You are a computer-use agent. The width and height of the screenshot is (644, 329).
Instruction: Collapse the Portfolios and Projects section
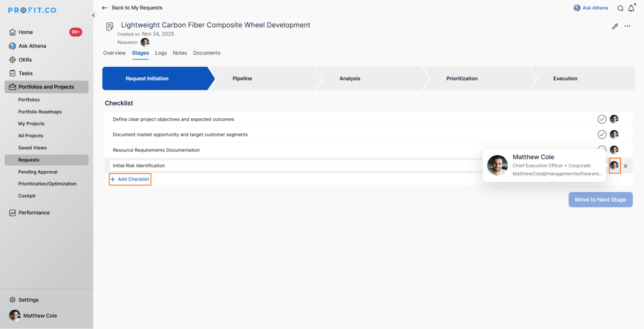click(46, 87)
